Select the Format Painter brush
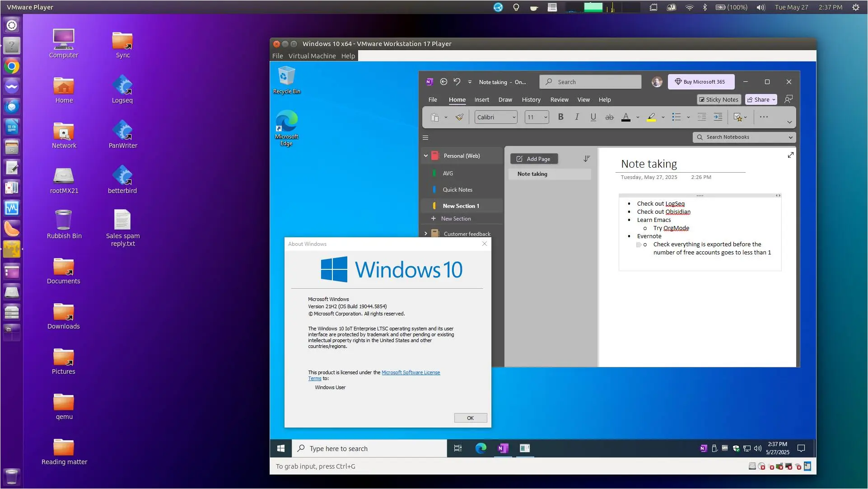Screen dimensions: 868x489 (x=459, y=118)
